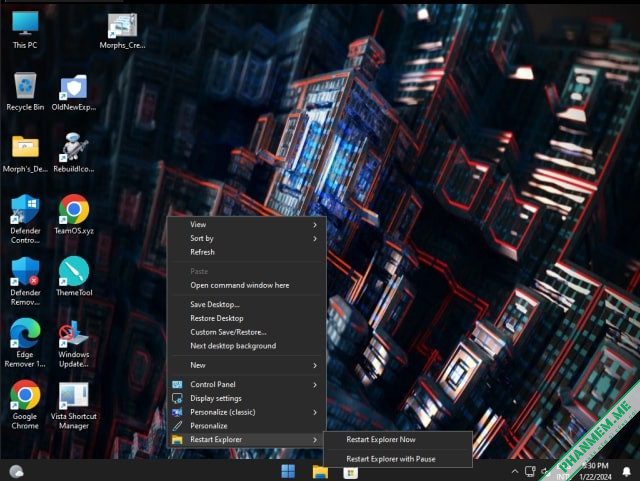Choose Save Desktop... menu entry
The image size is (640, 481).
click(247, 305)
